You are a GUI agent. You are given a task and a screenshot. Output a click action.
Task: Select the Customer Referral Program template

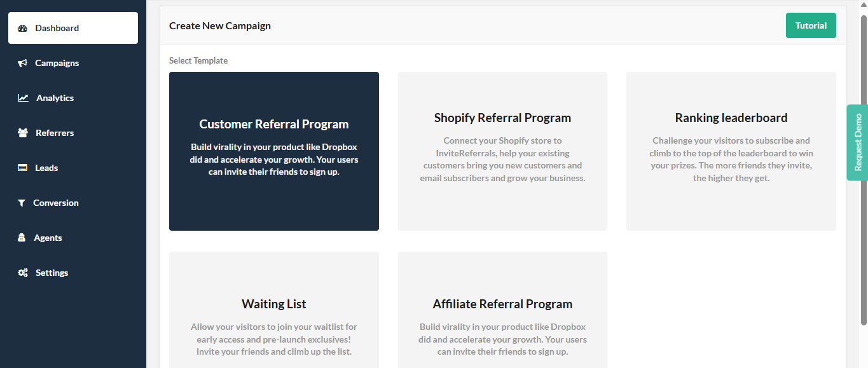pyautogui.click(x=273, y=151)
